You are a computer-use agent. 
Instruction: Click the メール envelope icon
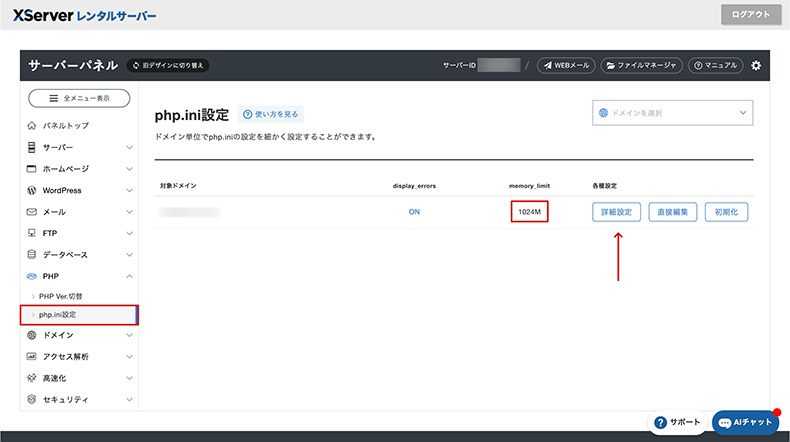click(32, 212)
